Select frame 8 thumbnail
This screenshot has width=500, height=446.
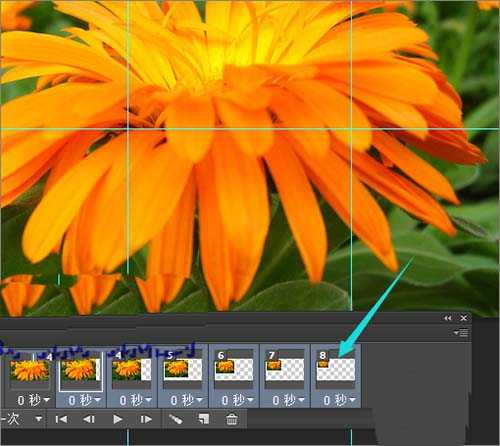[x=335, y=369]
